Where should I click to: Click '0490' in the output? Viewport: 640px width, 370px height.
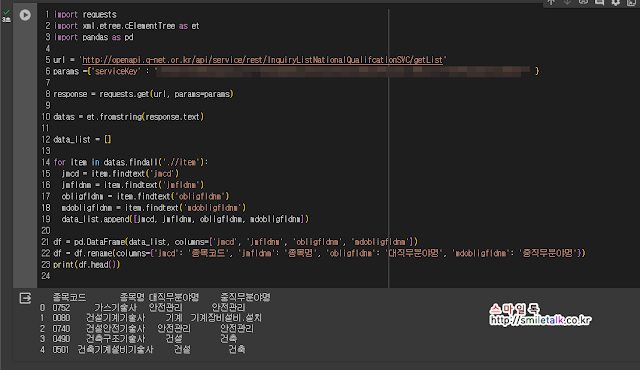pyautogui.click(x=61, y=339)
